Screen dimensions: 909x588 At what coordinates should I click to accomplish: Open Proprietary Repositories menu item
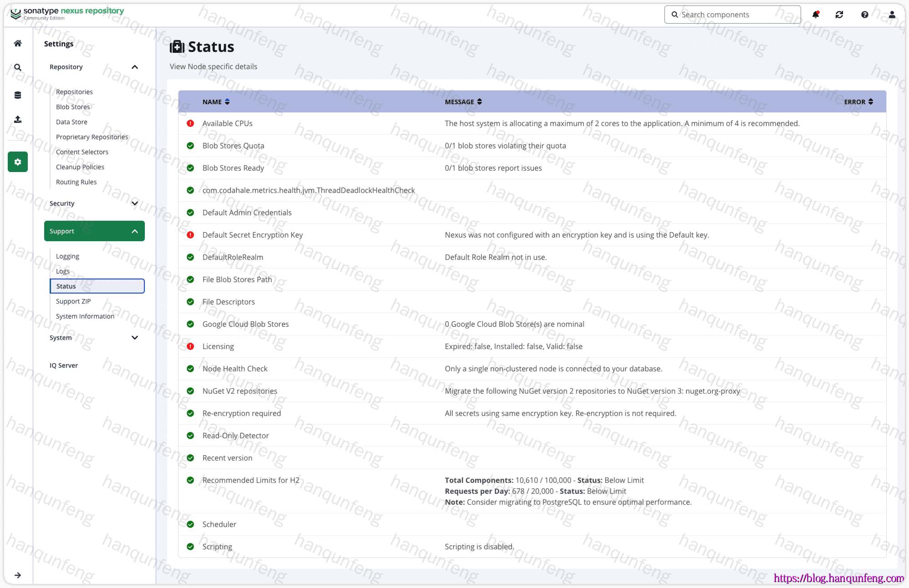(x=92, y=137)
